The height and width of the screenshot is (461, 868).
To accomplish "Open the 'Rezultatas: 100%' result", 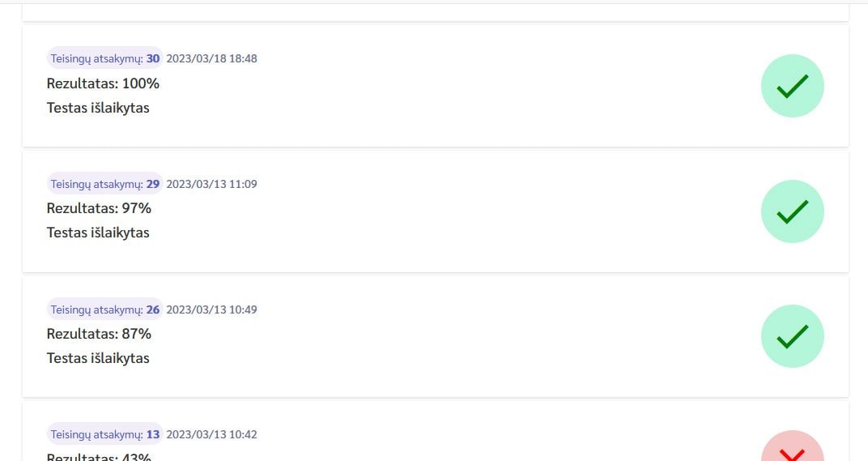I will tap(103, 83).
